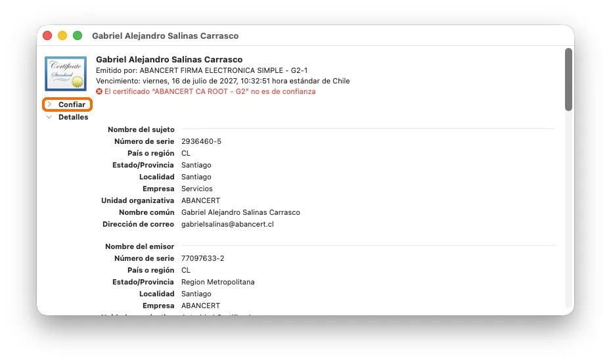Select Unidad organizativa value ABANCERT

pyautogui.click(x=200, y=200)
